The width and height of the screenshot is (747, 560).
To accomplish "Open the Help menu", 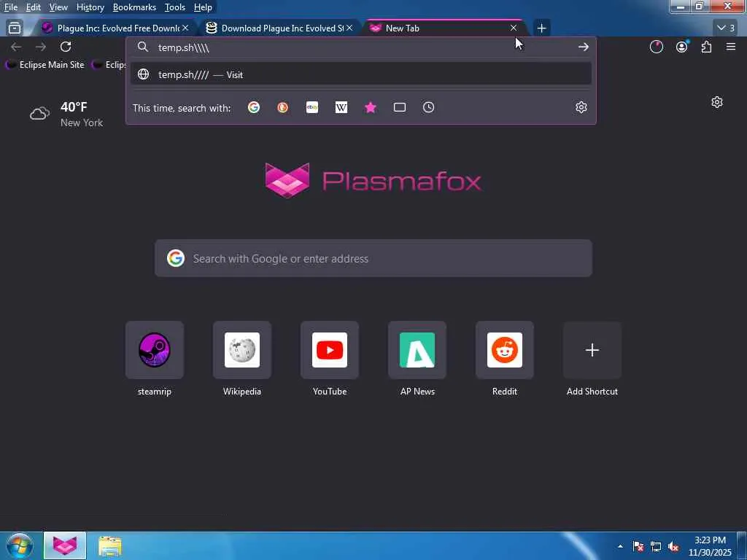I will pos(203,7).
